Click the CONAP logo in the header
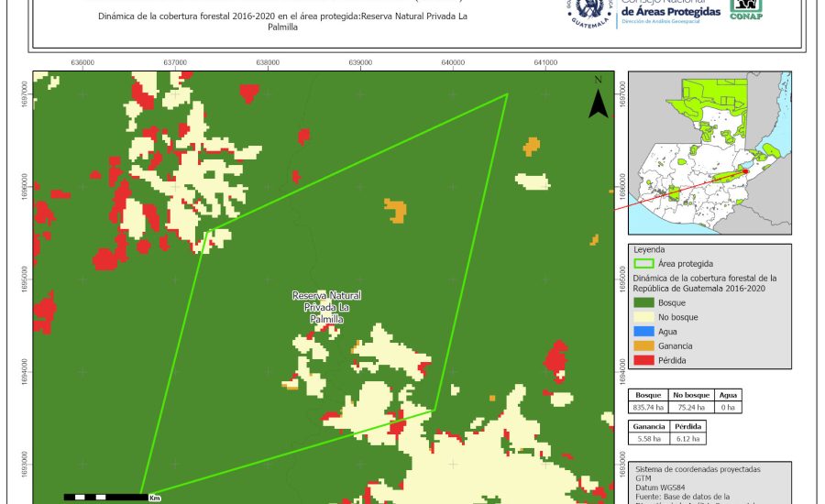 [745, 9]
